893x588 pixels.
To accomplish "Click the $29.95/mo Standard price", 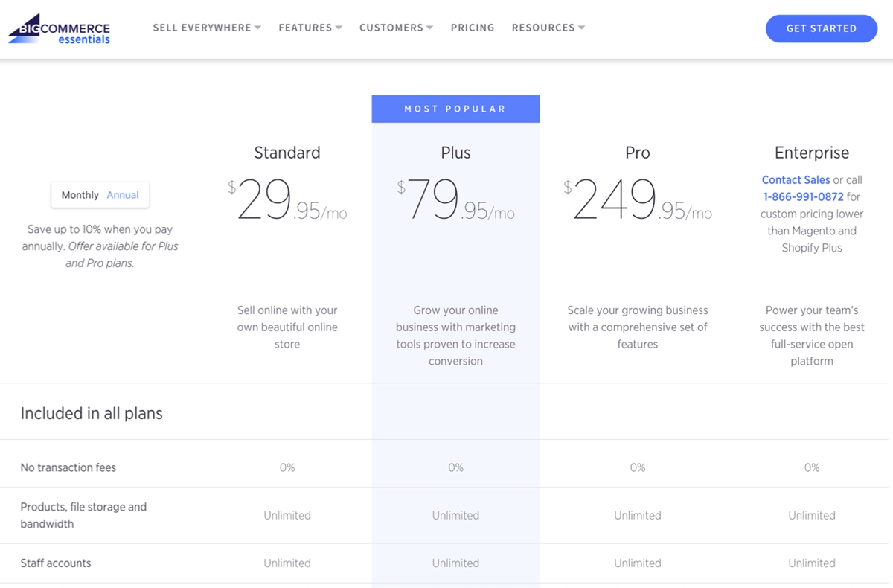I will click(287, 202).
